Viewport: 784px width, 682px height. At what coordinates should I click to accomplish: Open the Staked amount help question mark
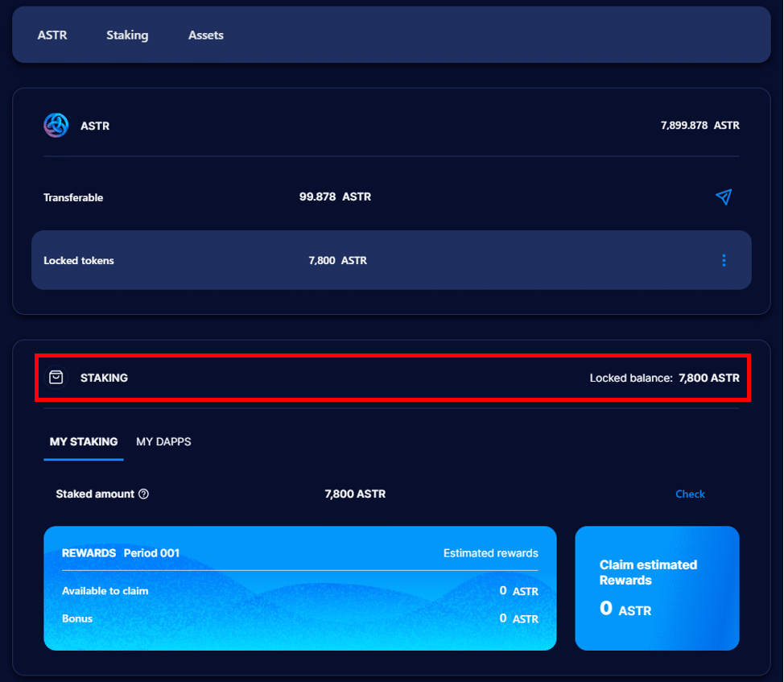pos(143,494)
